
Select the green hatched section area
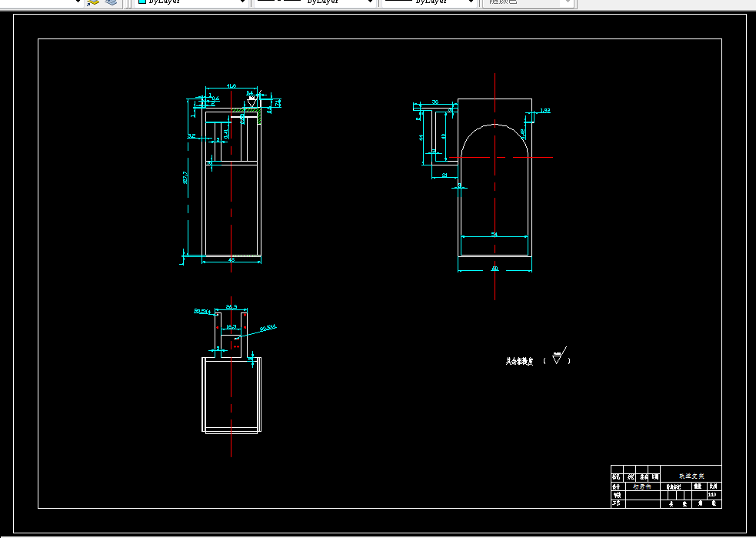pyautogui.click(x=246, y=112)
